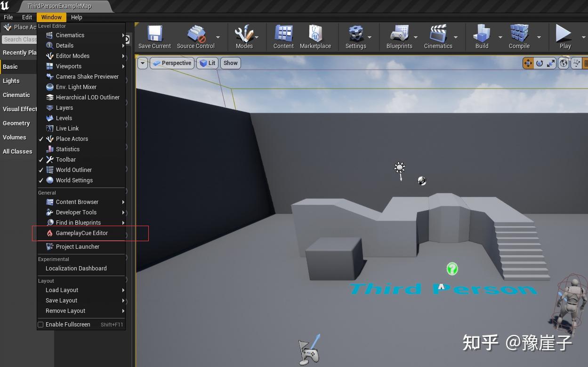Open the Content browser toolbar icon

[283, 37]
